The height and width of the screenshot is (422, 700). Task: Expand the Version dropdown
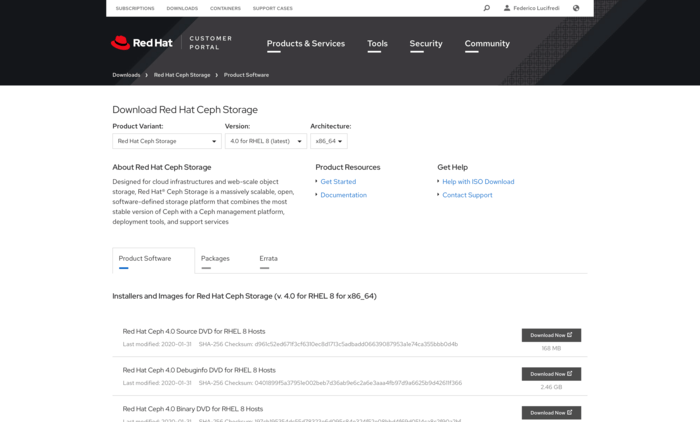[x=266, y=141]
